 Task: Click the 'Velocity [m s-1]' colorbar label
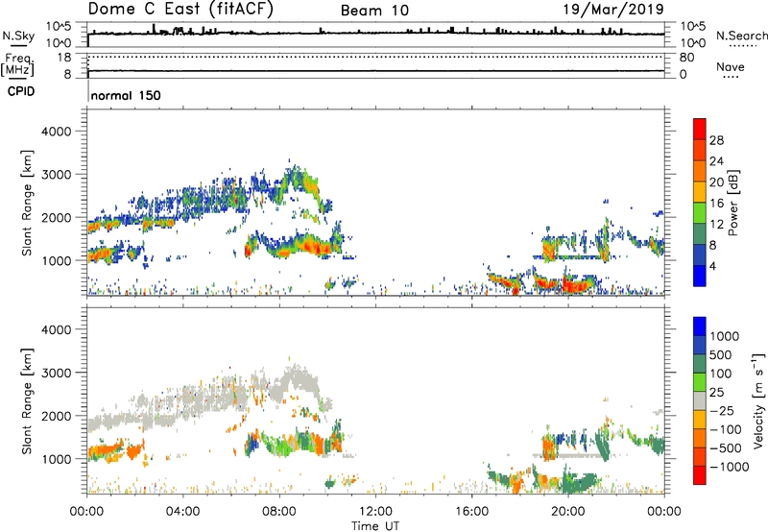pos(758,400)
